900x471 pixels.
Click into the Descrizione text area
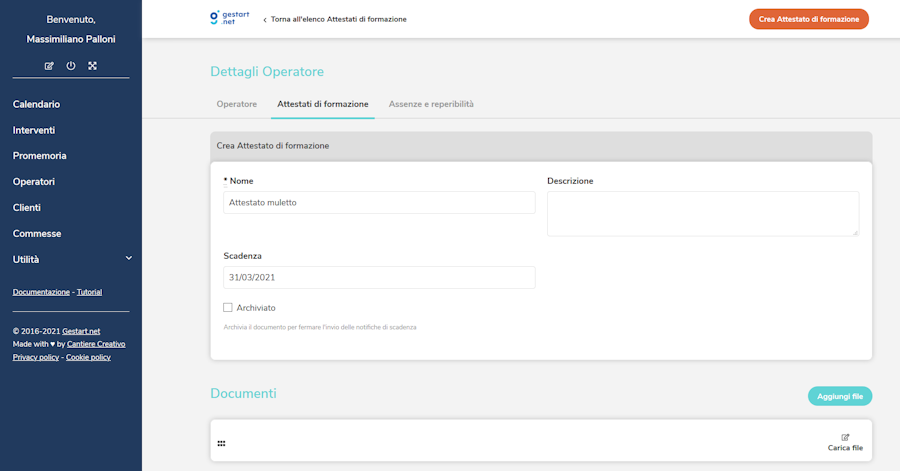pyautogui.click(x=703, y=213)
